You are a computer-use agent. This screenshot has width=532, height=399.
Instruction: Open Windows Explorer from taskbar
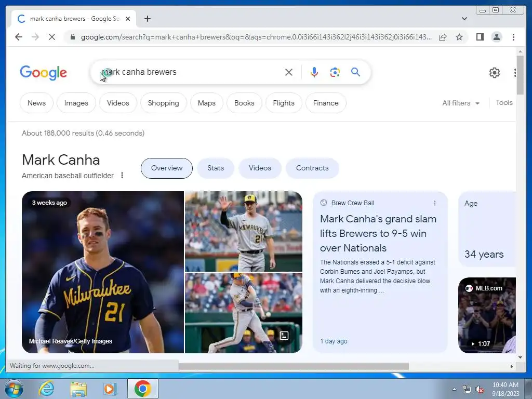pos(78,389)
